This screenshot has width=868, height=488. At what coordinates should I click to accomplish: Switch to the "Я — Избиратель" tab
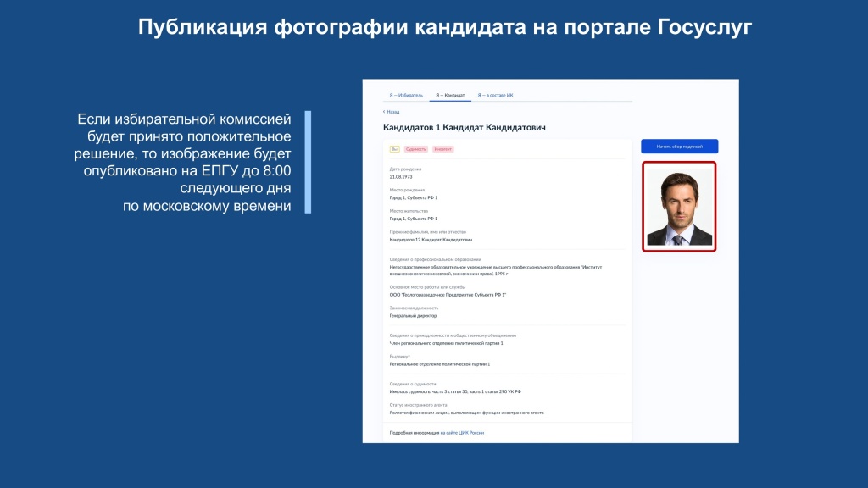tap(405, 95)
